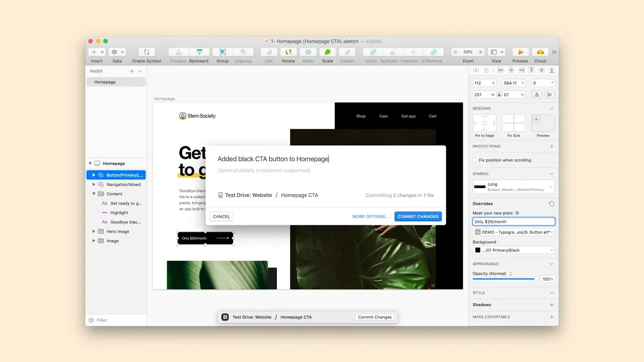Click the Group toolbar icon
This screenshot has height=362, width=644.
(x=222, y=52)
